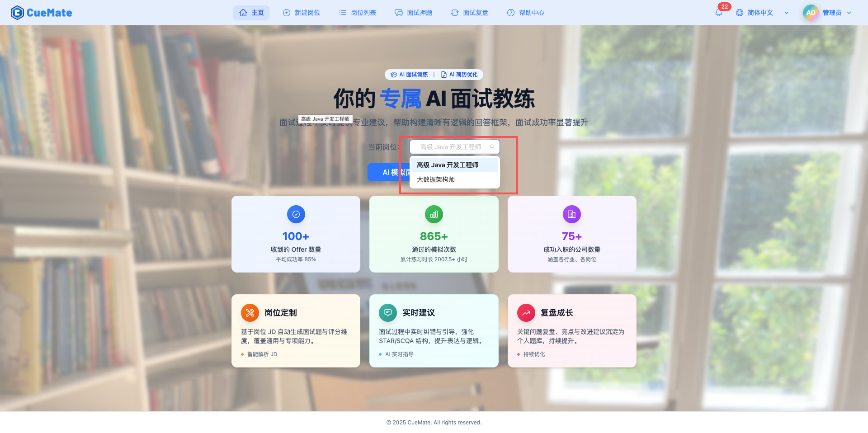Click the wrench icon on 岗位定制 card
The image size is (868, 433).
click(x=249, y=312)
